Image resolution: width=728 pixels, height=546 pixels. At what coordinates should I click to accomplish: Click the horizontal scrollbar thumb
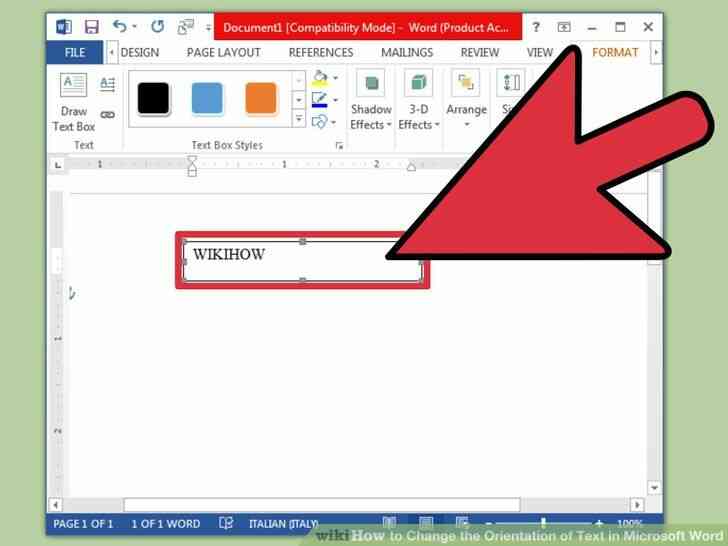tap(322, 504)
